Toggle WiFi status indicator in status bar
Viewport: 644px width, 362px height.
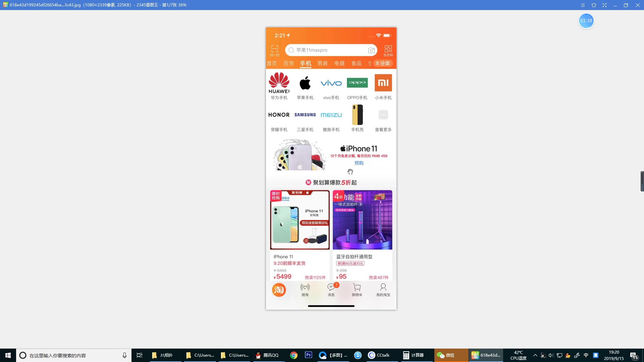coord(379,35)
